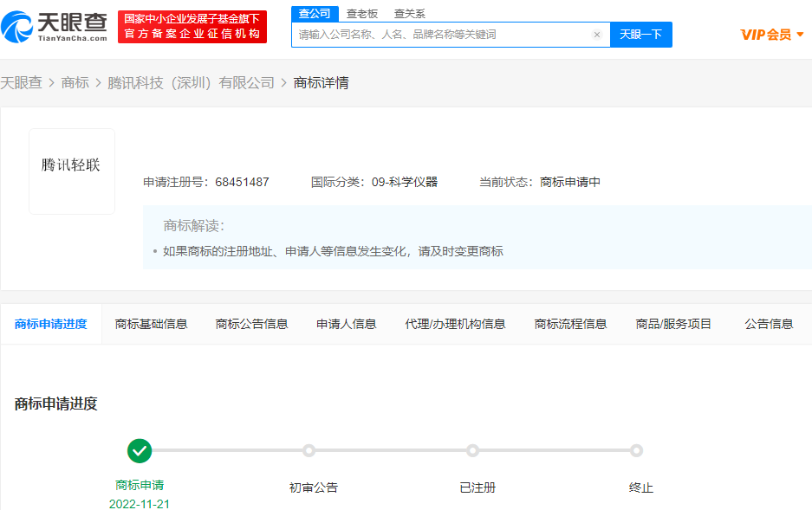812x510 pixels.
Task: Click the 腾讯轻联 trademark thumbnail
Action: 72,171
